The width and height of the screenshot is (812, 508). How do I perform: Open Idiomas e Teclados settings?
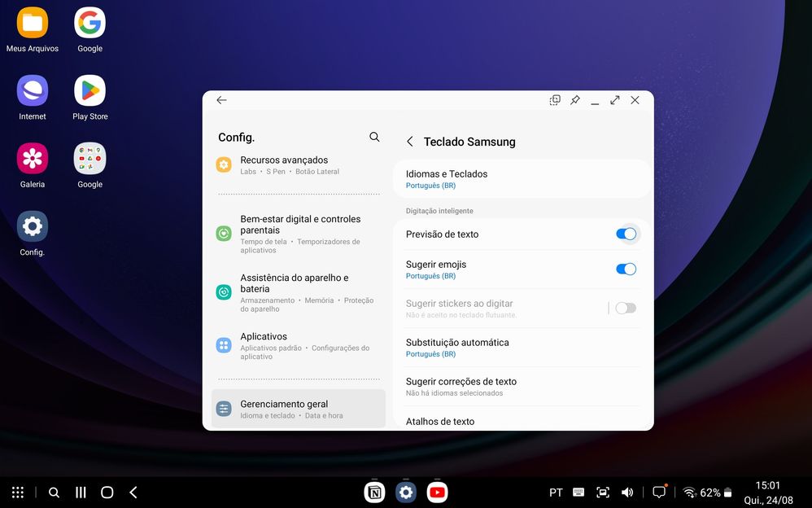(x=522, y=179)
